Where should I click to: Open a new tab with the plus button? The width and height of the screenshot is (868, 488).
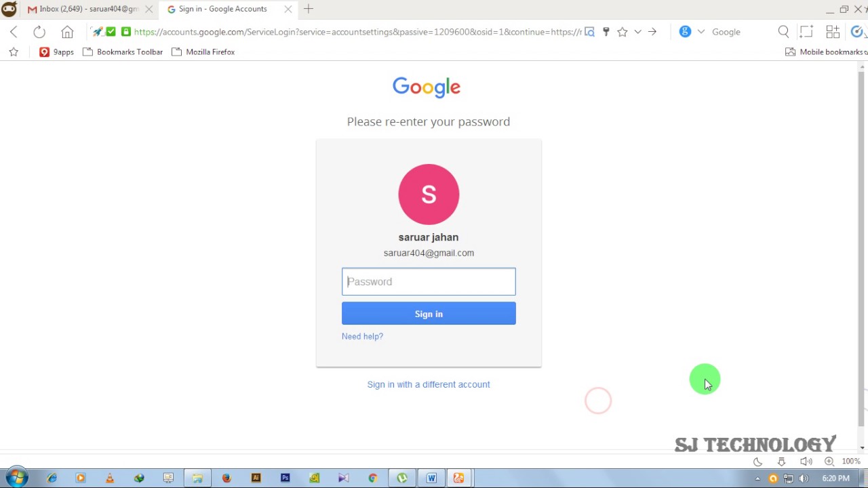[x=309, y=9]
